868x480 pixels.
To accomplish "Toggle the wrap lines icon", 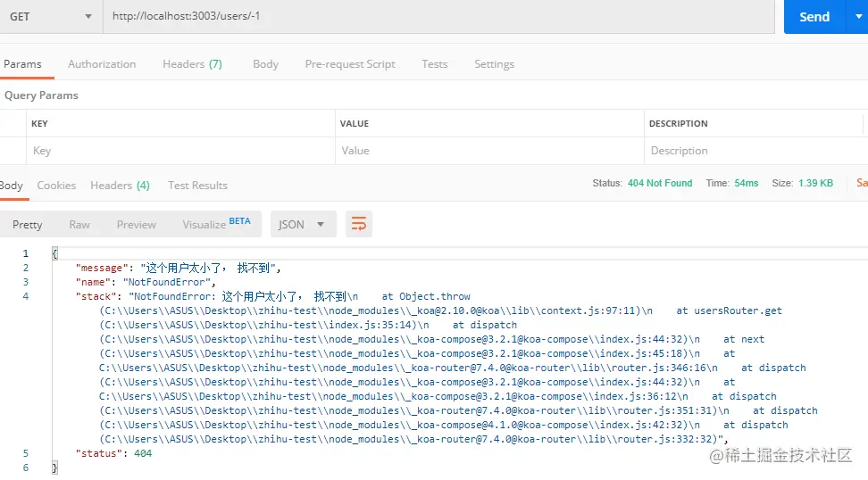I will point(359,224).
